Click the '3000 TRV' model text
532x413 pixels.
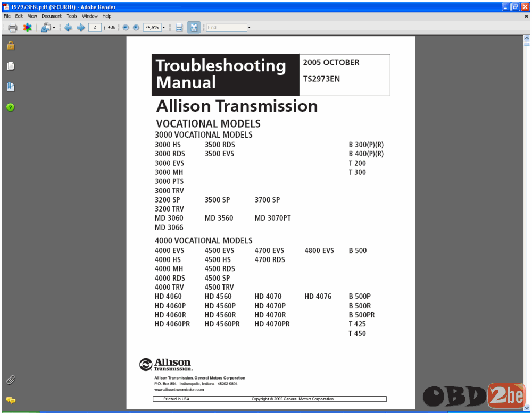point(169,191)
